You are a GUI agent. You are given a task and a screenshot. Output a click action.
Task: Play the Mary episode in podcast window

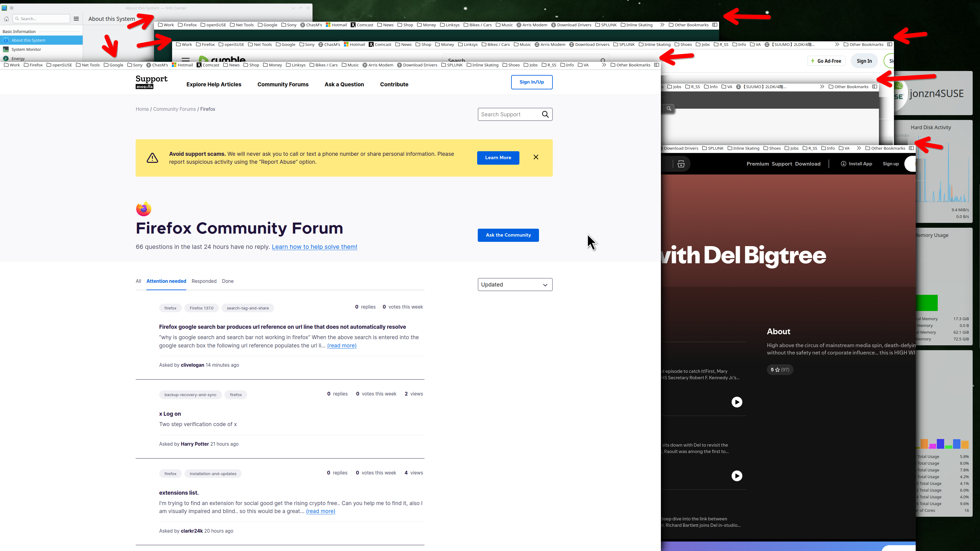[x=737, y=402]
